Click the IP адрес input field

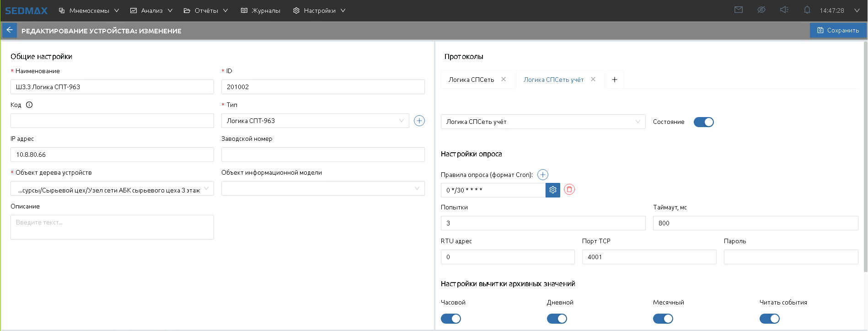pos(112,155)
